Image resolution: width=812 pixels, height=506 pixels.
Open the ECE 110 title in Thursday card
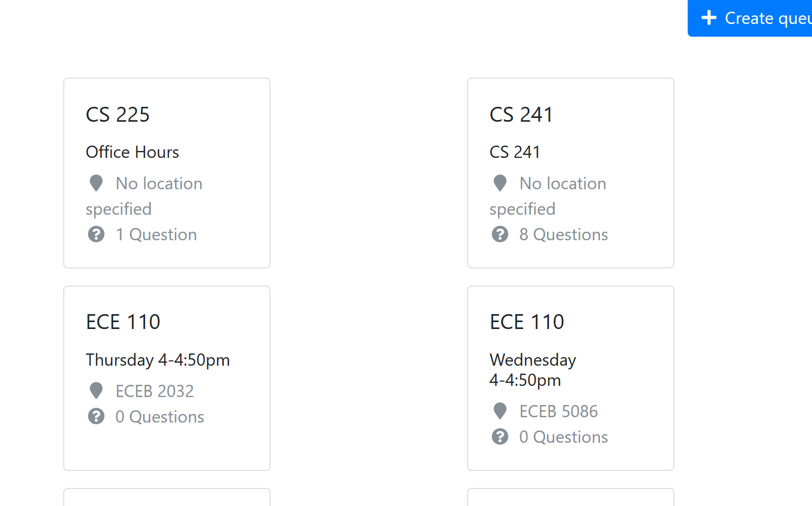point(123,322)
